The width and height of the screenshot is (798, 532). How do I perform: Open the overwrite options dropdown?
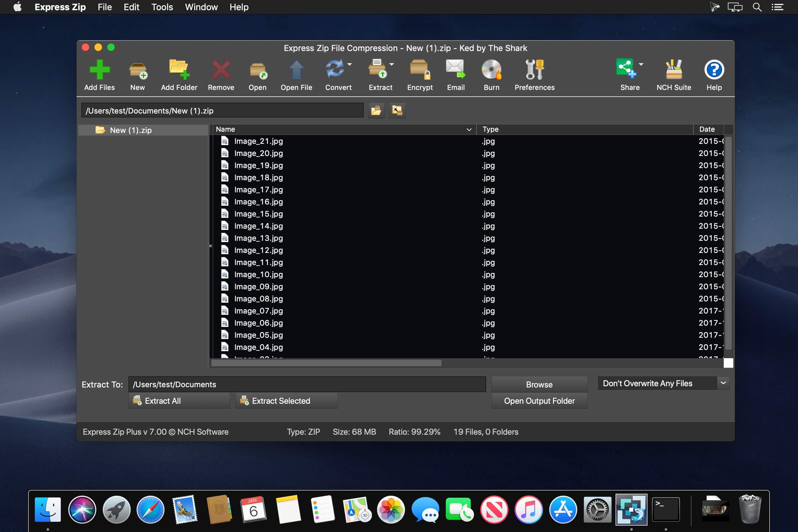pyautogui.click(x=724, y=382)
